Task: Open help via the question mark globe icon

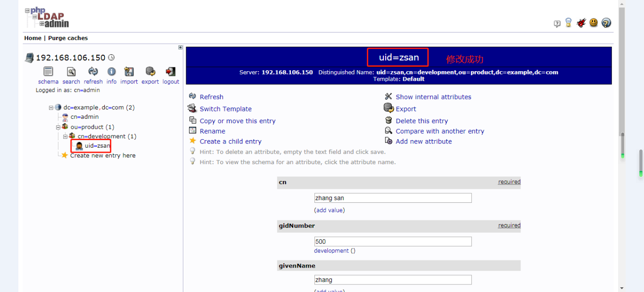Action: click(606, 22)
